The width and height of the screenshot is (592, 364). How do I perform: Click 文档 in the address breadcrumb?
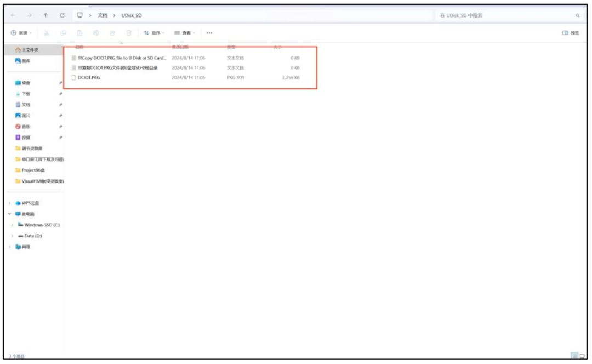click(x=103, y=15)
